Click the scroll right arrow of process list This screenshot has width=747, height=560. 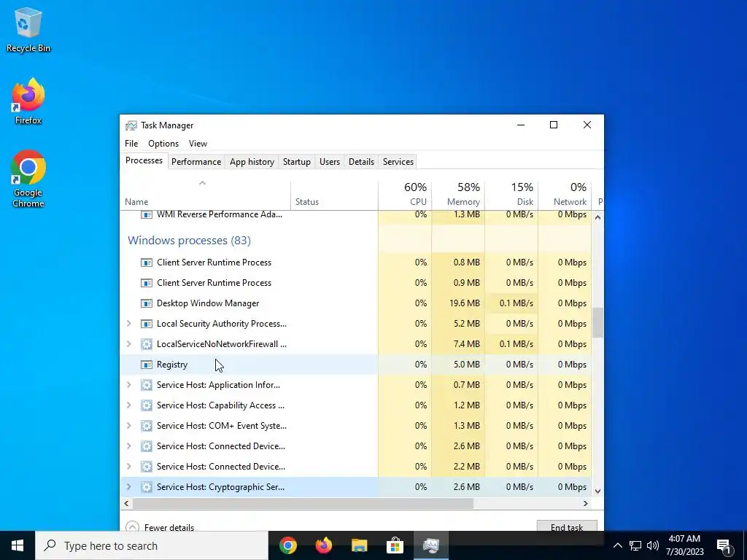(x=586, y=503)
